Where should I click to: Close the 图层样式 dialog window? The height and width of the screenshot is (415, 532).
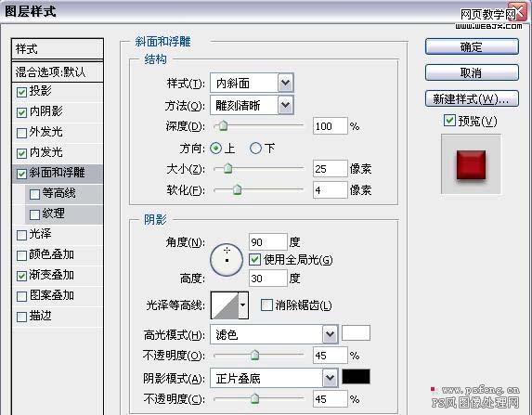[x=519, y=10]
